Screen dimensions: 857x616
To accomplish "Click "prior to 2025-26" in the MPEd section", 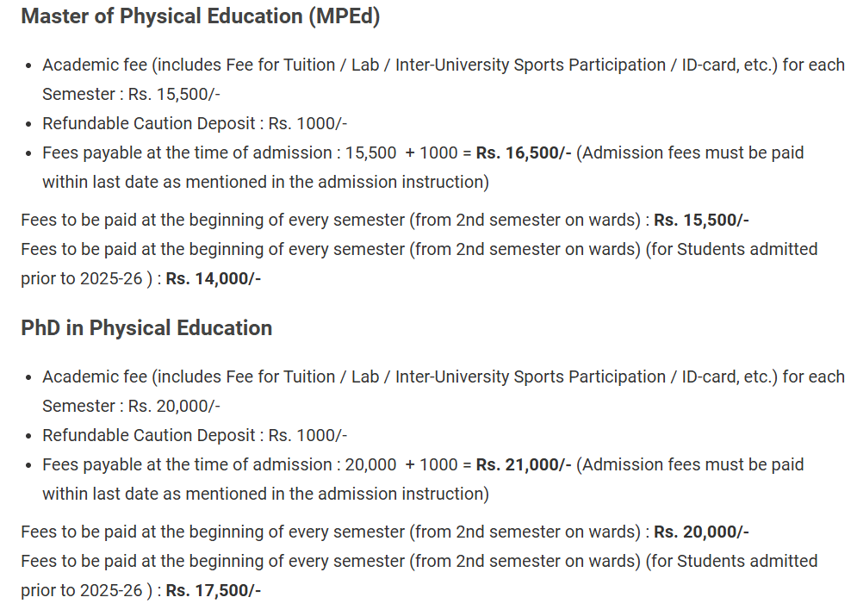I will coord(84,278).
